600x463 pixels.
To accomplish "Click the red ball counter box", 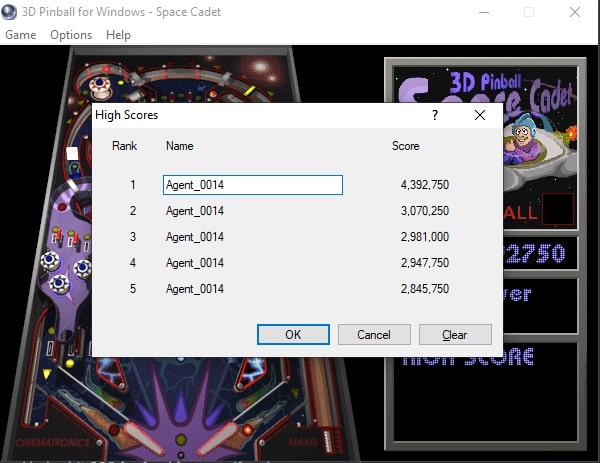I will 558,210.
